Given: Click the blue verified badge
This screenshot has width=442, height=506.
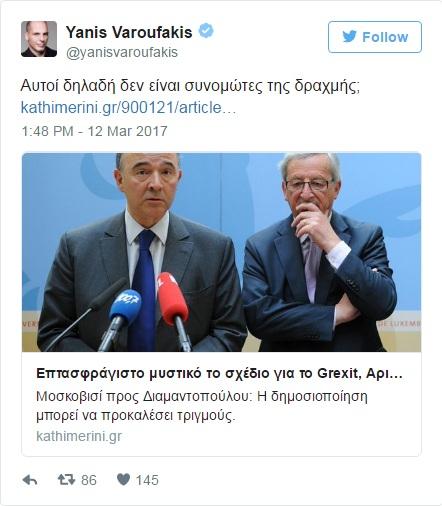Looking at the screenshot, I should coord(206,31).
